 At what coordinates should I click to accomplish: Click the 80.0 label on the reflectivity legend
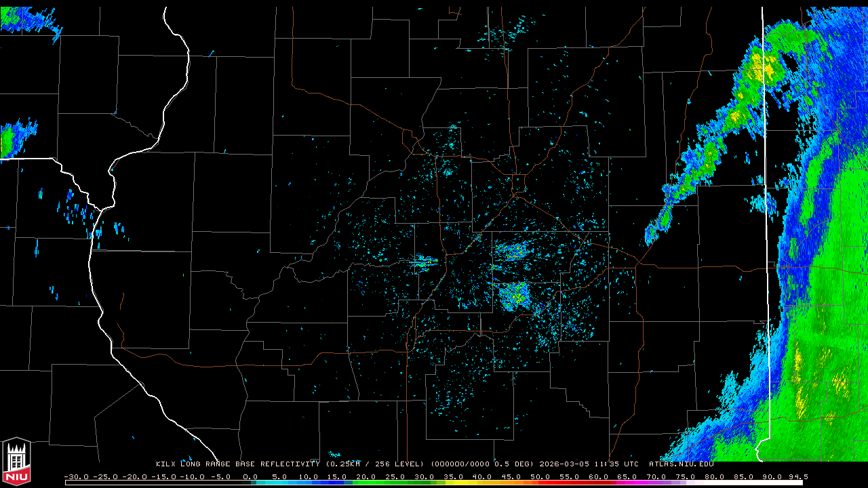715,477
